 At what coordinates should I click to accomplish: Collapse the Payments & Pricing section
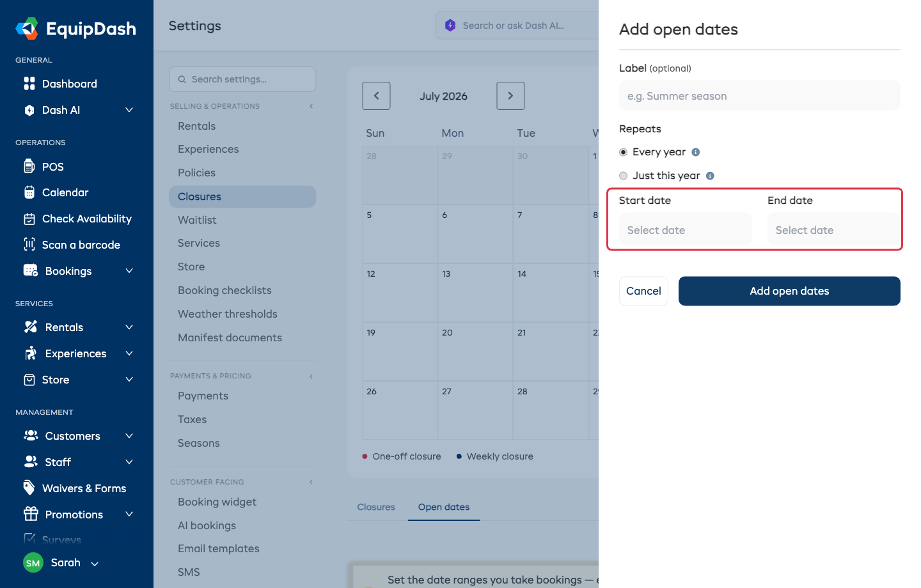(311, 376)
